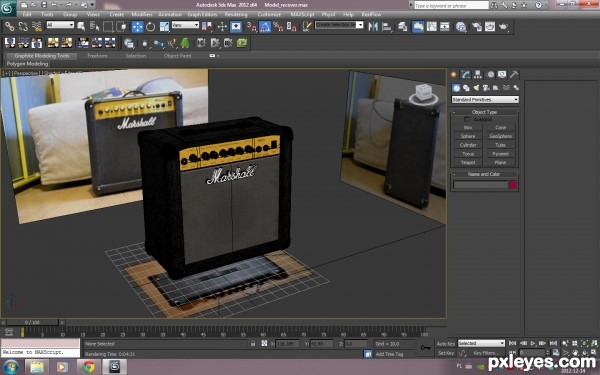This screenshot has height=375, width=600.
Task: Open the Render Setup icon
Action: tap(476, 26)
